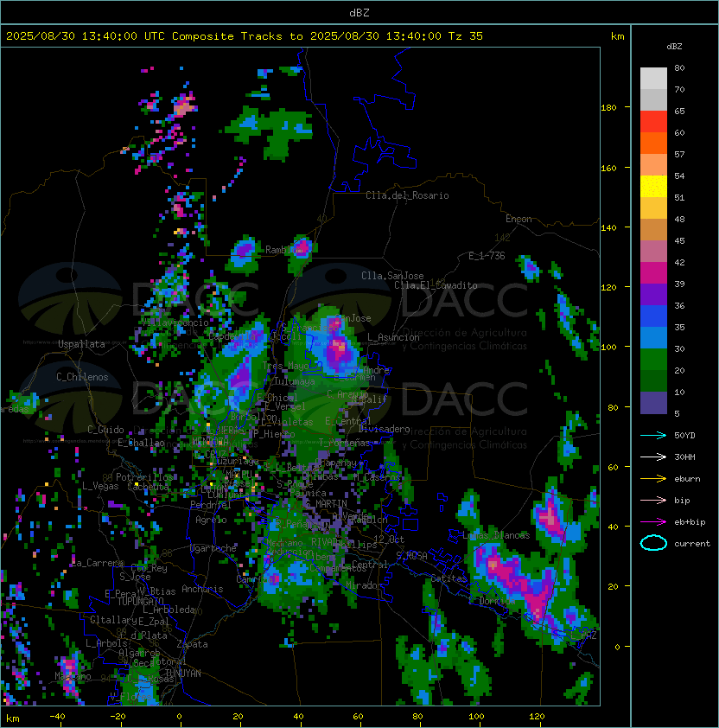Click the 'Zapata' map label

tap(192, 644)
